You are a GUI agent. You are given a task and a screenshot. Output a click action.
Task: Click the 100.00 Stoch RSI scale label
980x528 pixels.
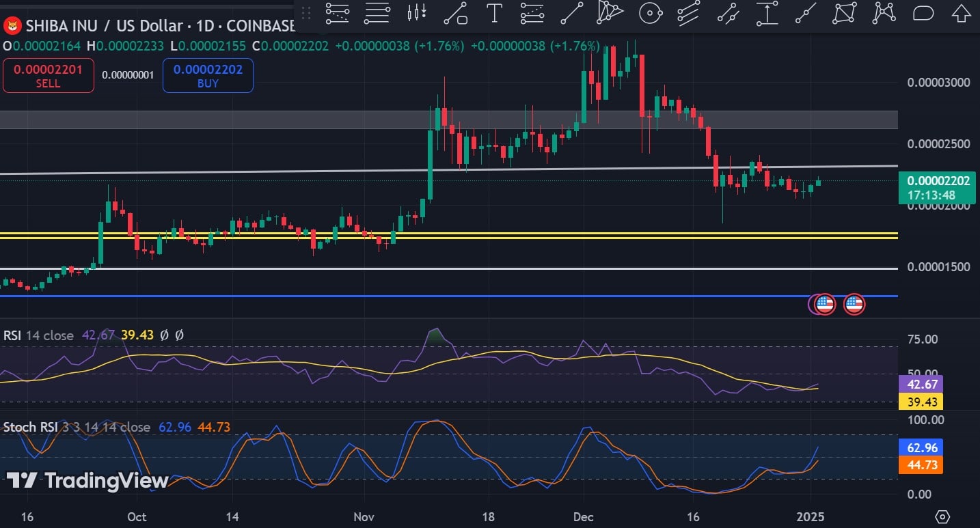[925, 419]
